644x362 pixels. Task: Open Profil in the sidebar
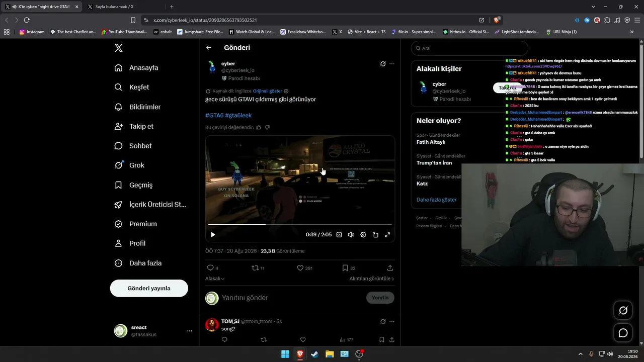(130, 243)
